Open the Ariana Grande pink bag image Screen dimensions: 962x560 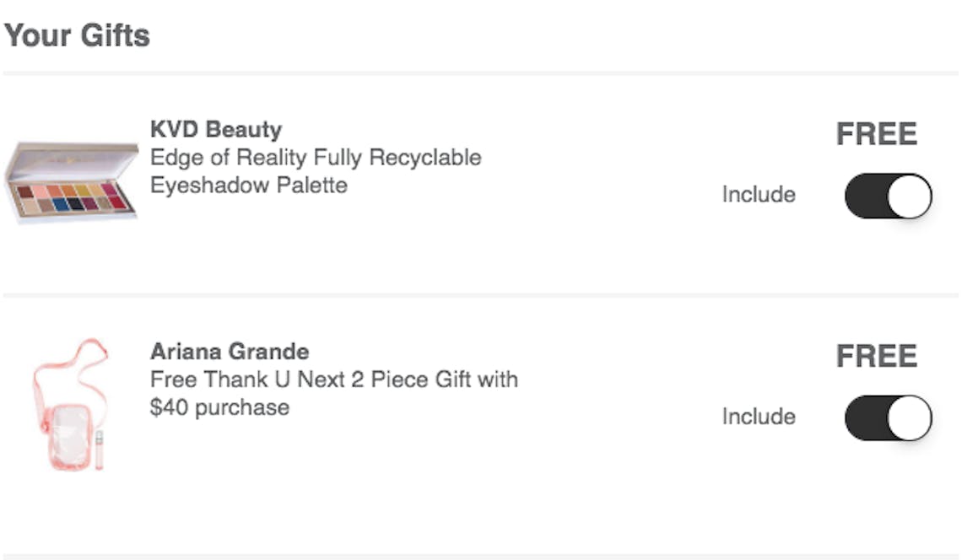(71, 405)
